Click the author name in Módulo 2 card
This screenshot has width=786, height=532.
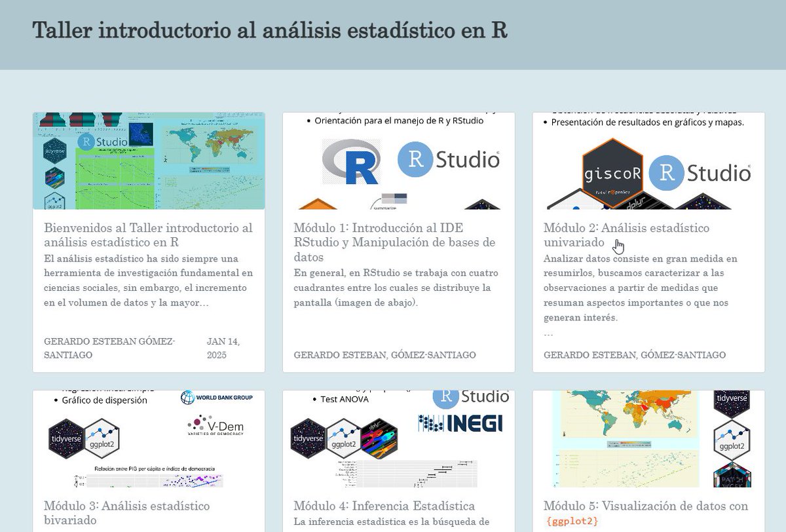pyautogui.click(x=635, y=354)
